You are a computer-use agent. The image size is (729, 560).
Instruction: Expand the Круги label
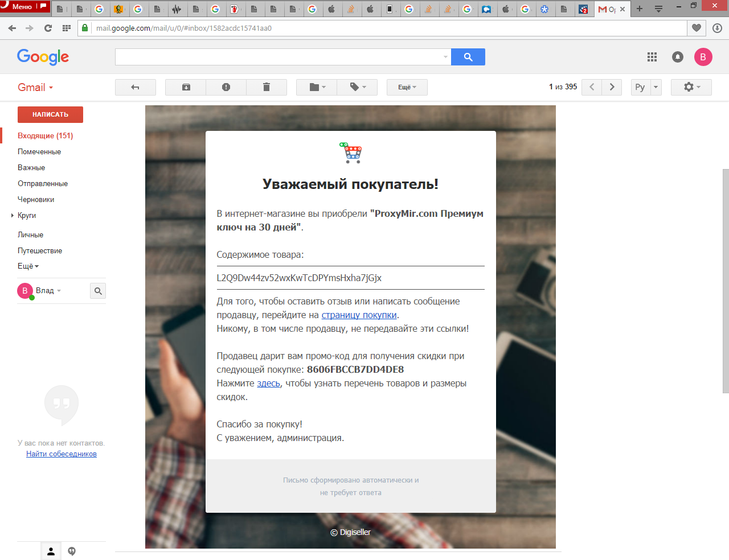click(x=13, y=215)
